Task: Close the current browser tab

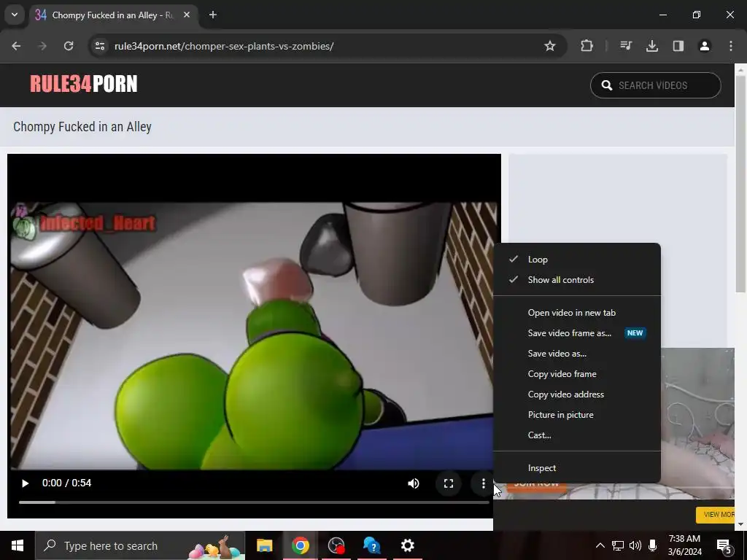Action: (x=187, y=15)
